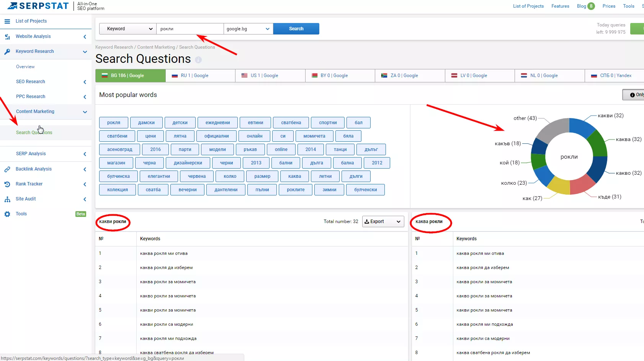The width and height of the screenshot is (644, 361).
Task: Collapse the Content Marketing chevron
Action: [85, 112]
